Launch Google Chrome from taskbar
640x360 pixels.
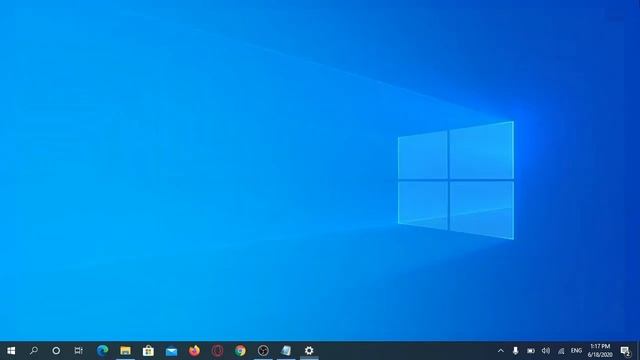click(x=240, y=351)
